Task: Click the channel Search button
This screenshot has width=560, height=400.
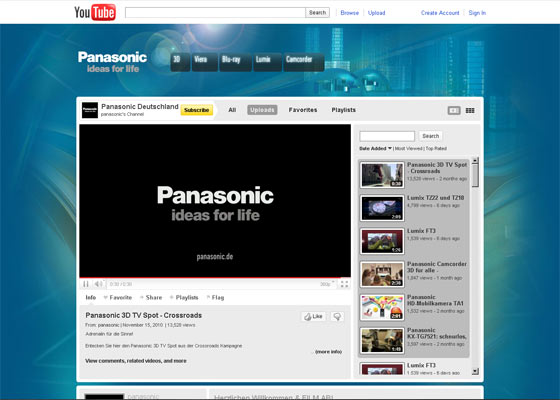Action: 430,136
